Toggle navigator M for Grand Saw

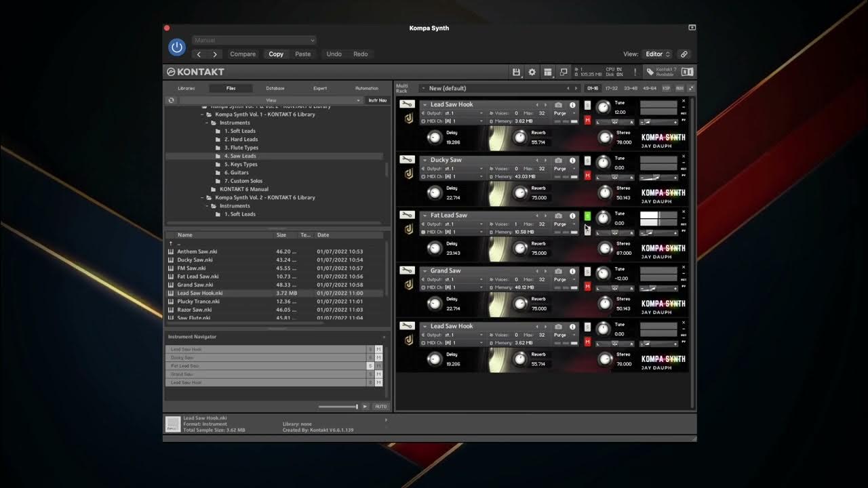378,374
